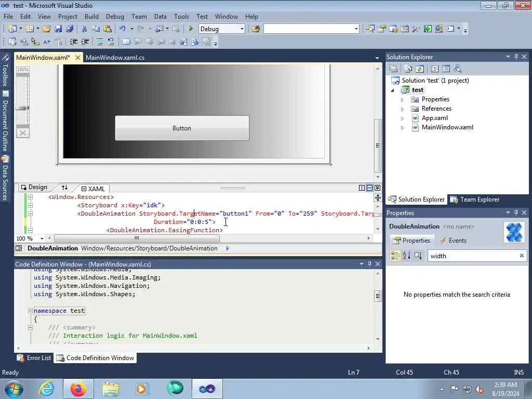Increase line indent toolbar icon
This screenshot has height=399, width=532.
(x=85, y=42)
